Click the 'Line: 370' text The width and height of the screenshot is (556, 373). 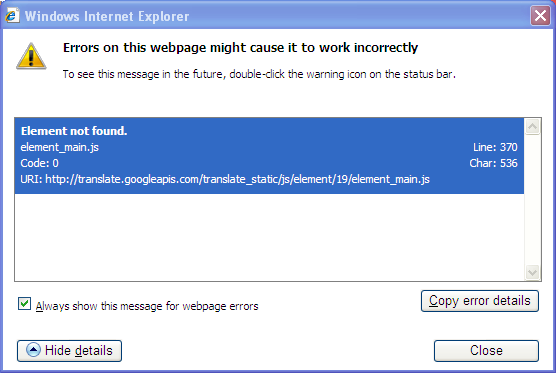[495, 147]
